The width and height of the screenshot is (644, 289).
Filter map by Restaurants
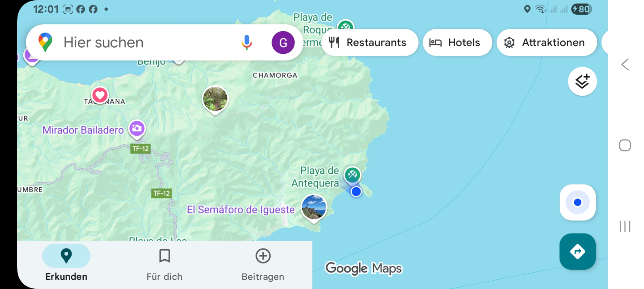pos(370,42)
